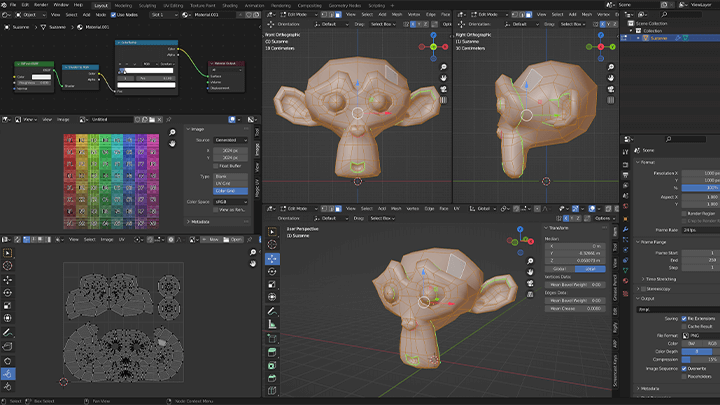Open File Format PNG dropdown
Image resolution: width=720 pixels, height=405 pixels.
[700, 336]
